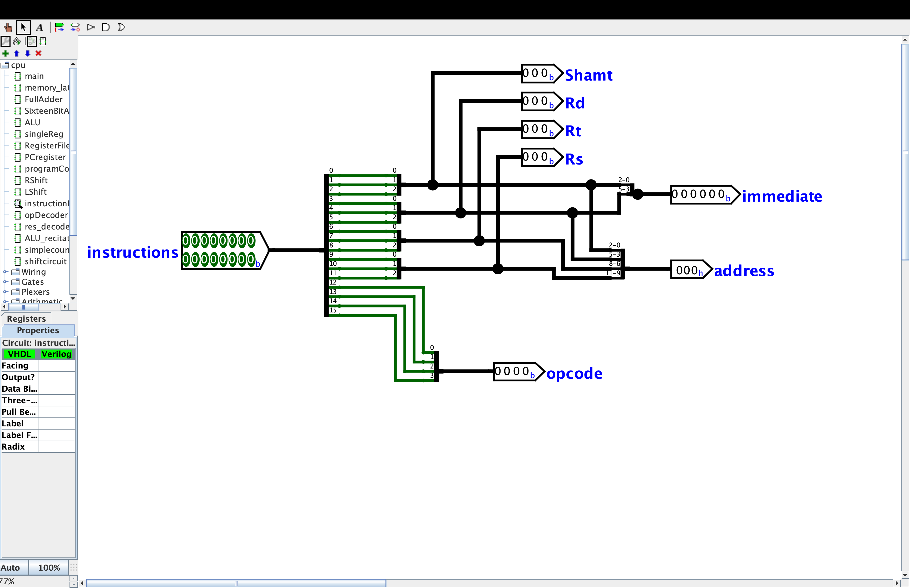Image resolution: width=910 pixels, height=588 pixels.
Task: Switch to the Registers tab
Action: (x=26, y=318)
